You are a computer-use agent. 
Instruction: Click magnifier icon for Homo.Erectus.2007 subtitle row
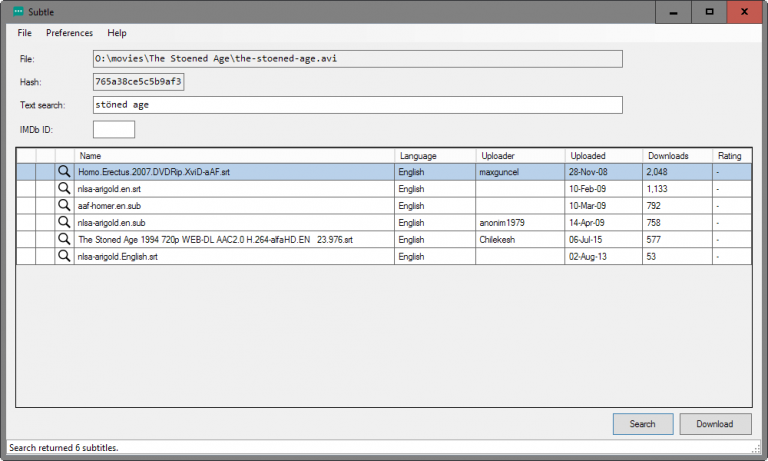click(x=64, y=172)
